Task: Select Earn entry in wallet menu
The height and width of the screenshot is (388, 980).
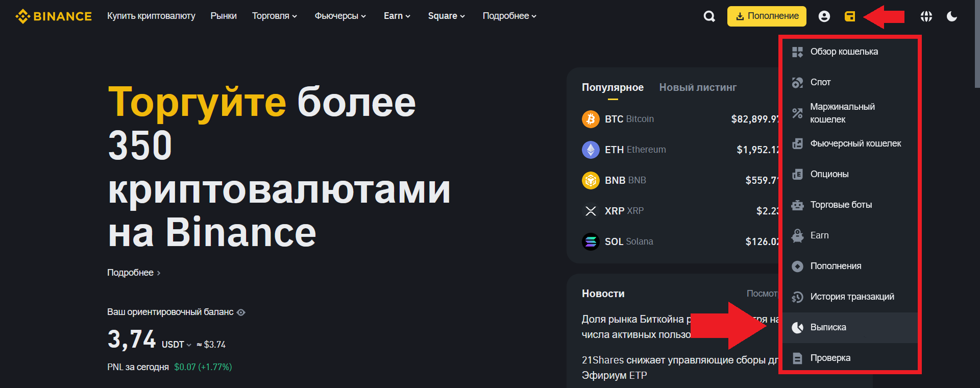Action: coord(850,235)
